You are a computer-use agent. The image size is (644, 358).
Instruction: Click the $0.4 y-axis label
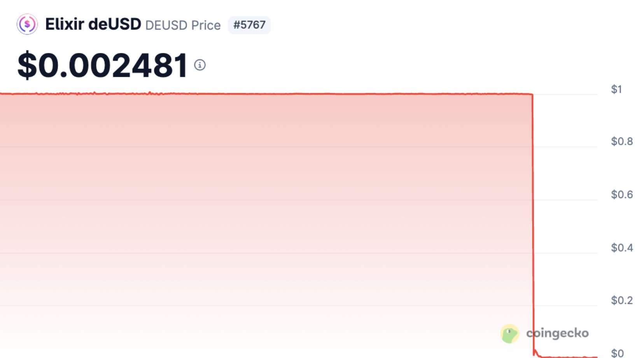point(621,247)
